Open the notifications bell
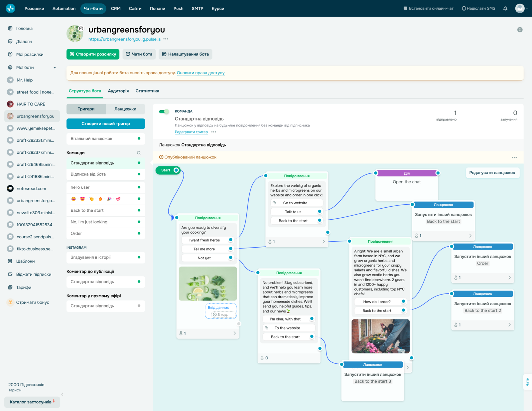 click(505, 8)
